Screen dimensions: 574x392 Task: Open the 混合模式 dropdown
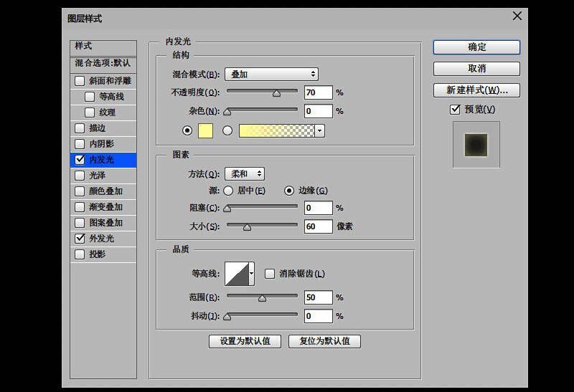click(x=271, y=74)
